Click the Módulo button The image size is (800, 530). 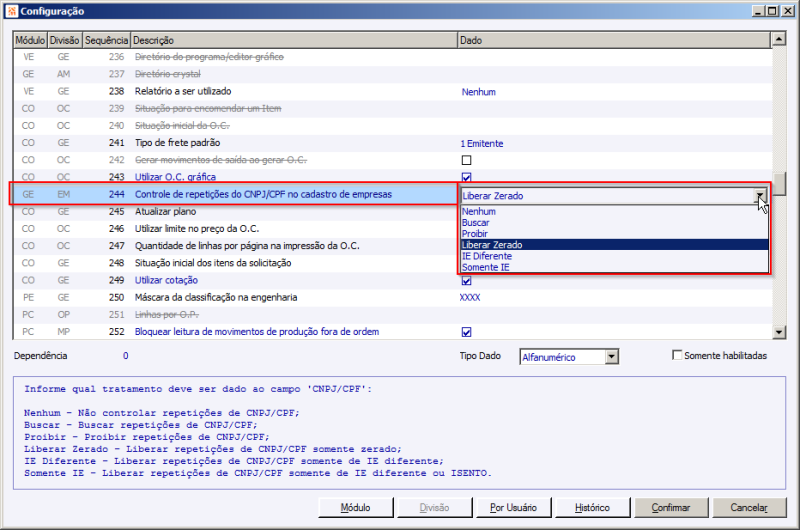(x=356, y=508)
